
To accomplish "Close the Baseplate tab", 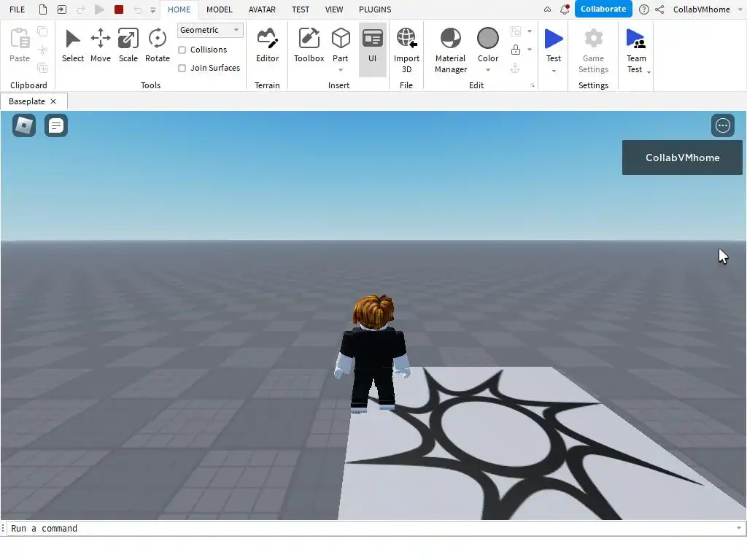I will 53,101.
